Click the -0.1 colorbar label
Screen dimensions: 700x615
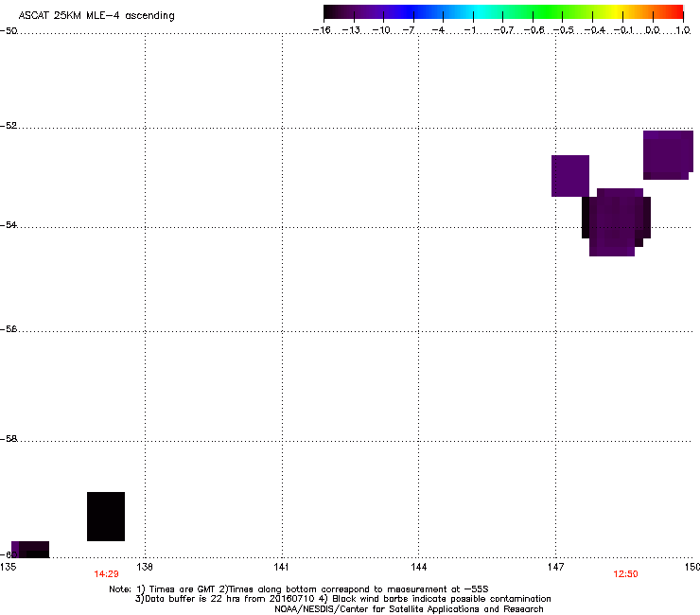click(623, 30)
